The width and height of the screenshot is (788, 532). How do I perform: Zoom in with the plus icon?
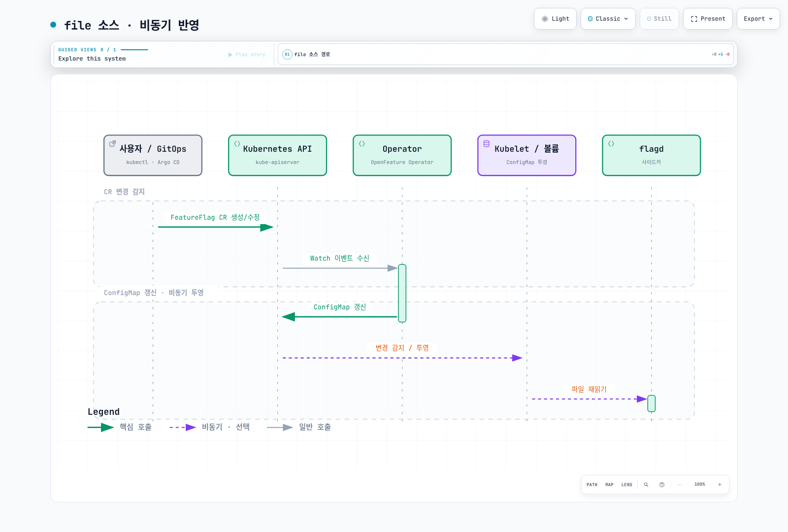[720, 485]
